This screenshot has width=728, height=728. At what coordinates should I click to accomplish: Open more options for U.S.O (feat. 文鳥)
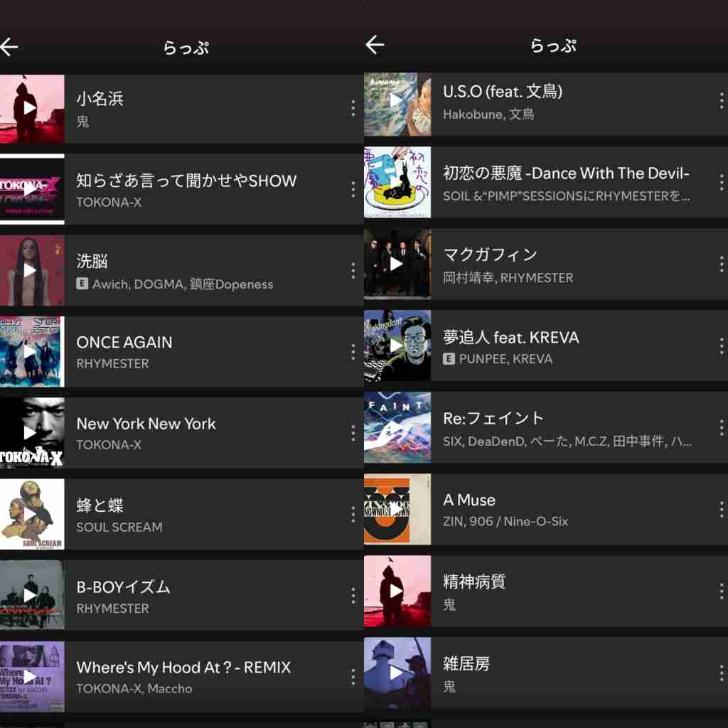(721, 101)
